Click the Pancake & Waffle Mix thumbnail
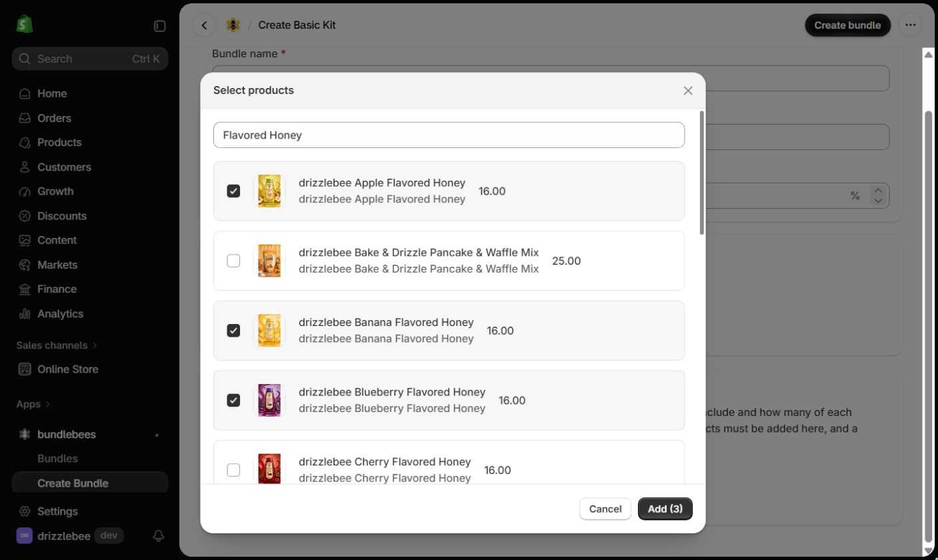Viewport: 938px width, 560px height. click(x=269, y=261)
